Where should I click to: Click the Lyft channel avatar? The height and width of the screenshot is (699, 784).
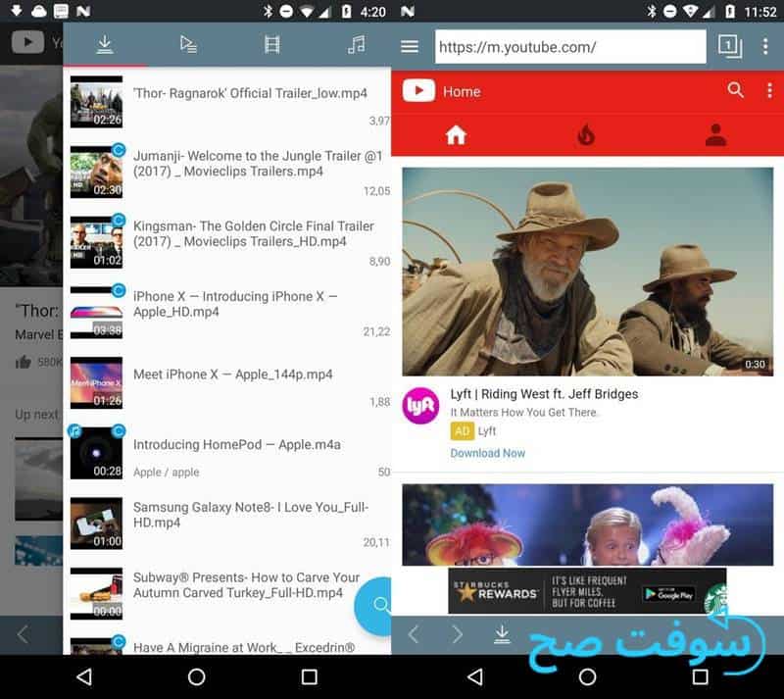[x=421, y=405]
